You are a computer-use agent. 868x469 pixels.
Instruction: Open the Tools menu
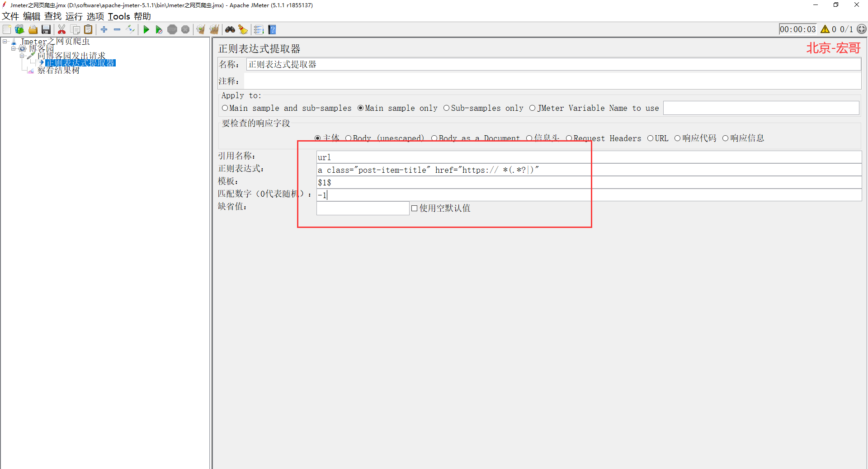[x=119, y=16]
